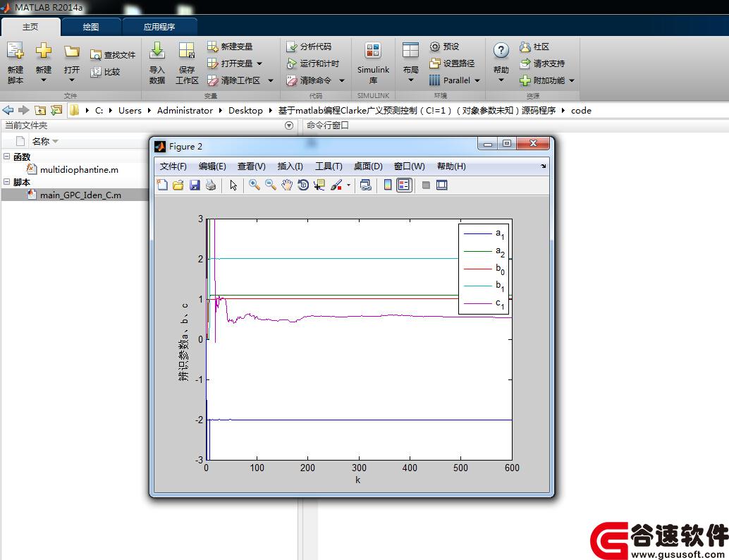
Task: Click the back navigation arrow
Action: coord(8,110)
